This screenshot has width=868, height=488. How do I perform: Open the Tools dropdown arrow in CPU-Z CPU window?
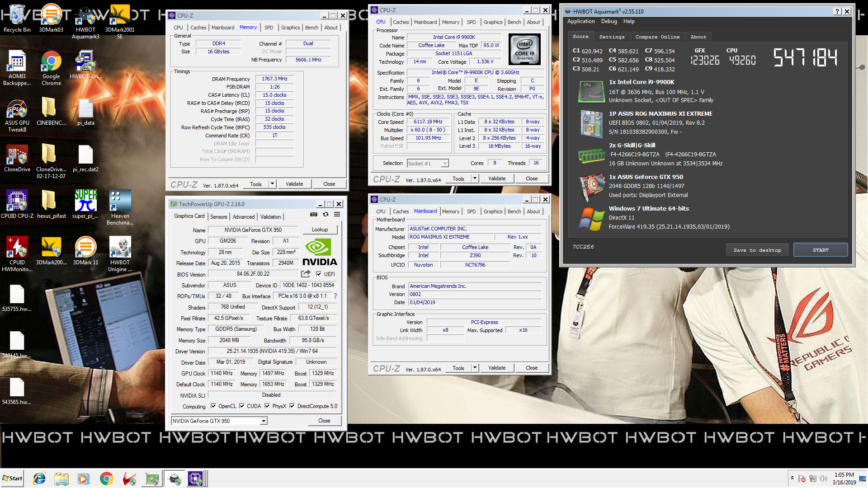coord(475,178)
